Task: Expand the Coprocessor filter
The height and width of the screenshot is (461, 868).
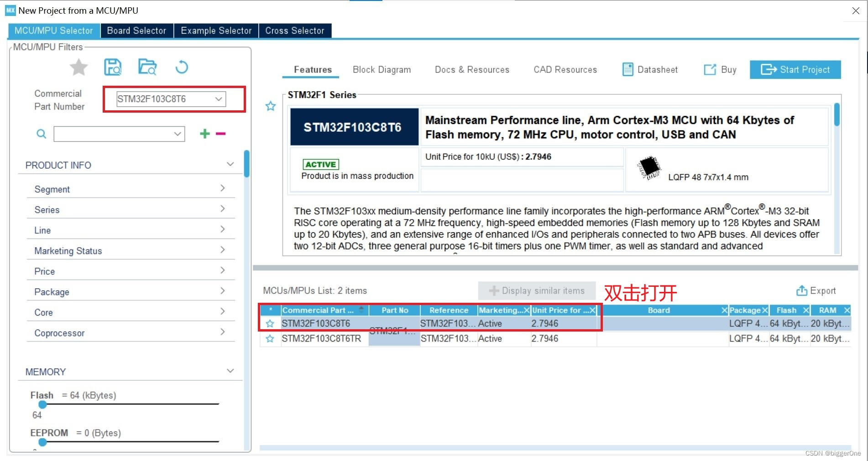Action: coord(222,332)
